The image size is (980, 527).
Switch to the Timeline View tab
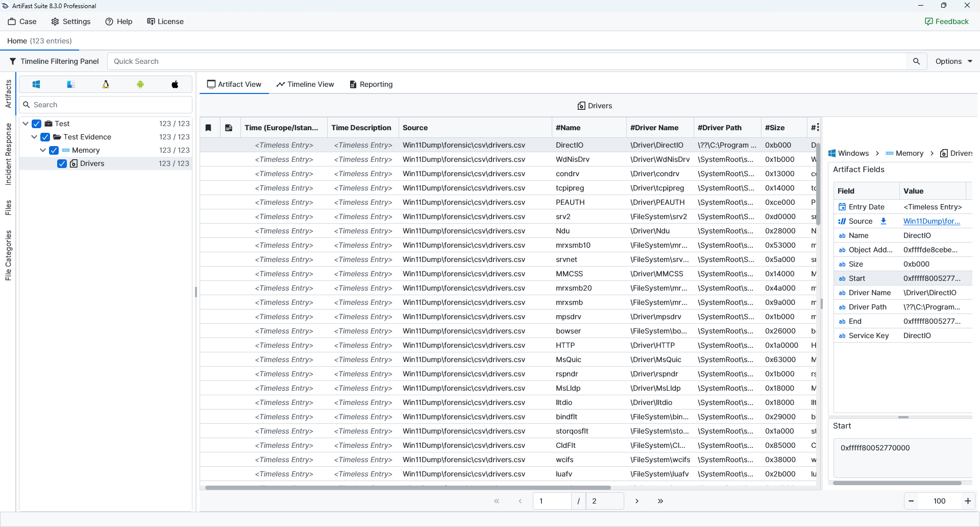click(x=305, y=84)
